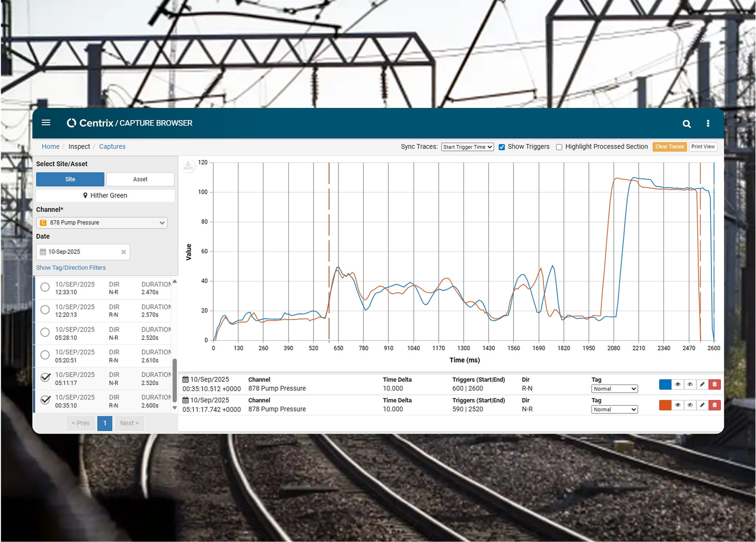Screen dimensions: 756x542
Task: Switch to the Asset tab
Action: (x=140, y=179)
